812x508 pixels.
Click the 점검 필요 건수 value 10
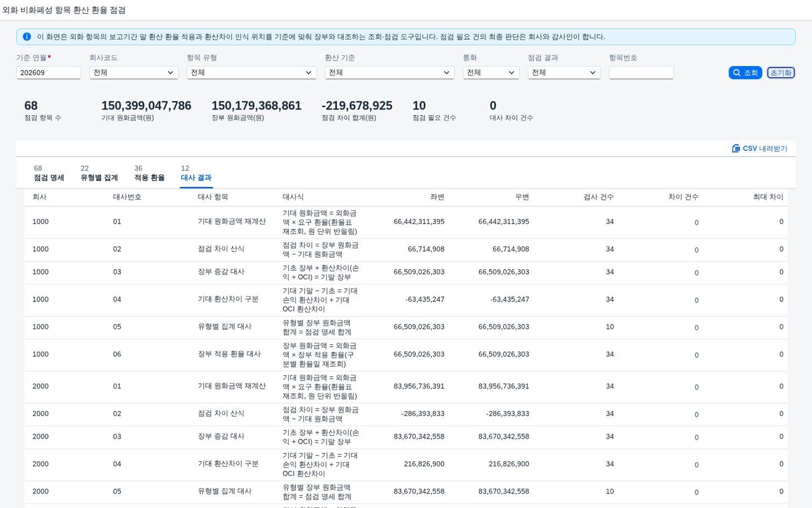[x=419, y=106]
